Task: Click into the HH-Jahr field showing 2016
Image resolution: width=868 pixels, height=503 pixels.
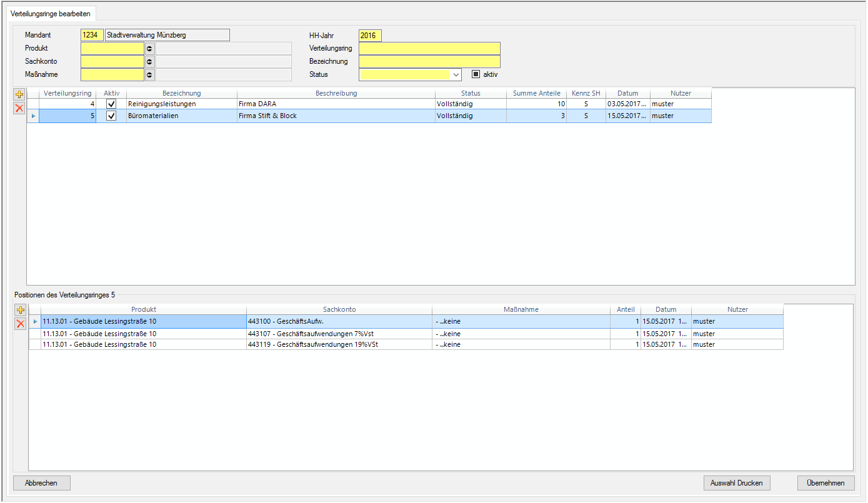Action: [369, 36]
